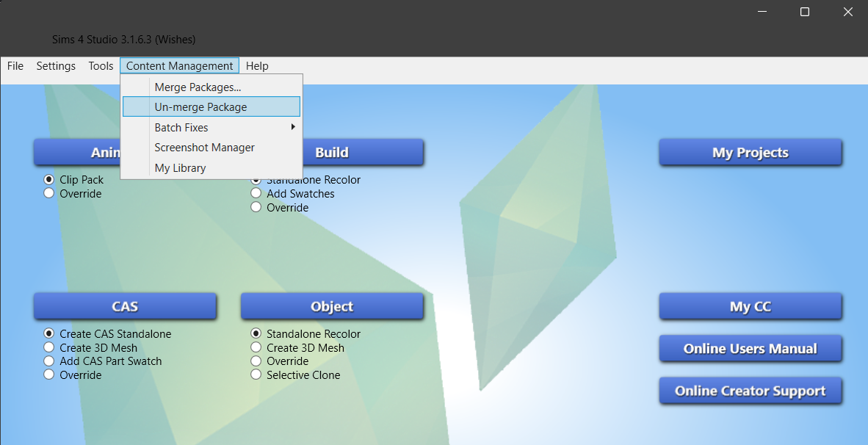This screenshot has height=445, width=868.
Task: Select Create 3D Mesh under Object
Action: tap(297, 347)
